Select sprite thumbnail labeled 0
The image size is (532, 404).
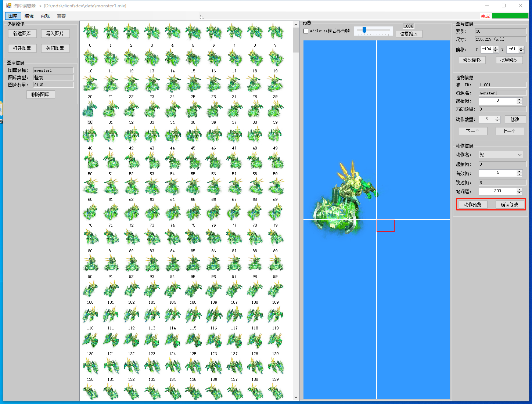point(90,32)
